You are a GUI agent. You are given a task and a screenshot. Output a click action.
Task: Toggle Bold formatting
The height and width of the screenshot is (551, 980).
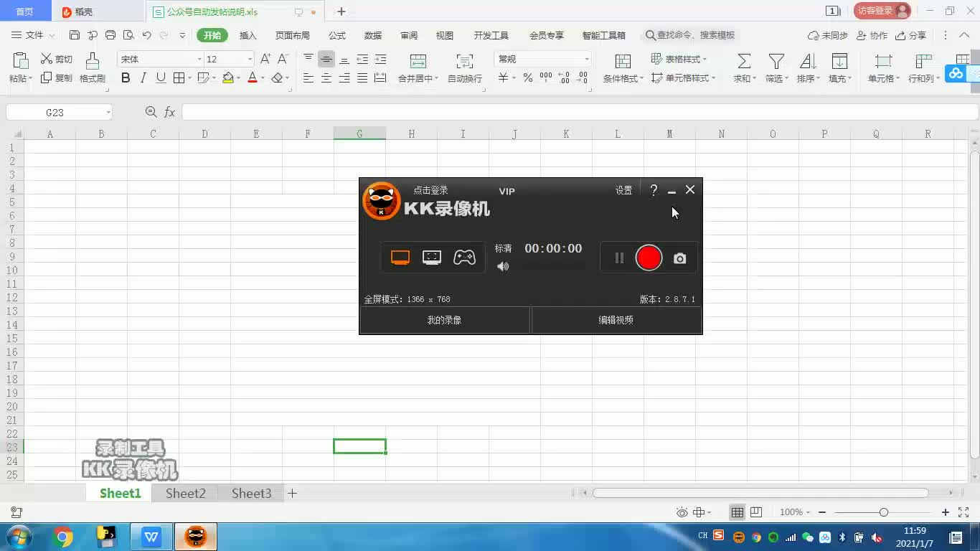pos(126,77)
